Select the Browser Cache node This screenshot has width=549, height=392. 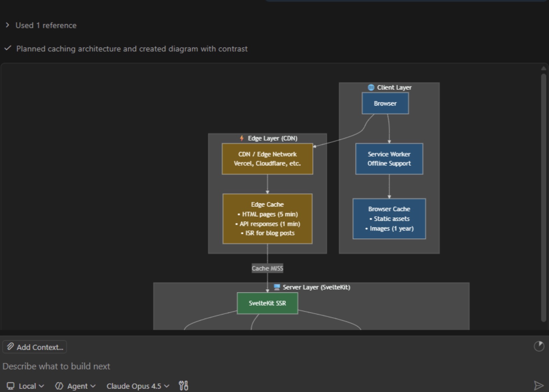pyautogui.click(x=389, y=219)
